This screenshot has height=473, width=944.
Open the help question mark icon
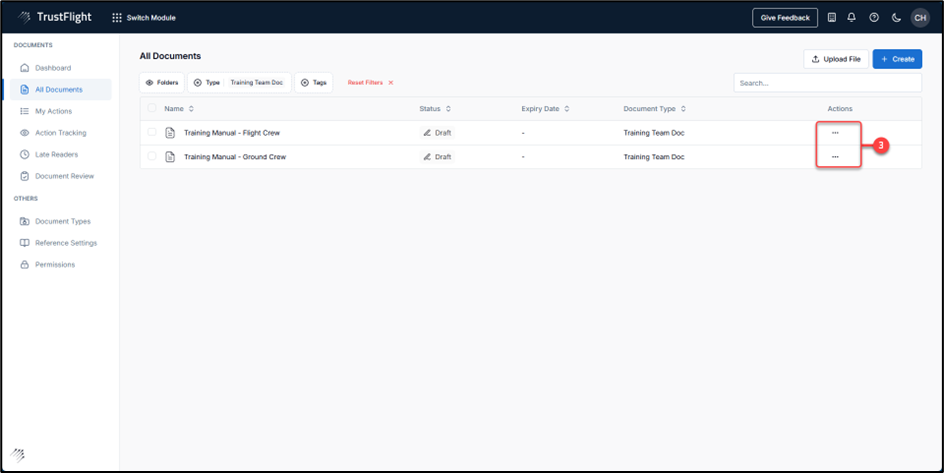tap(874, 17)
